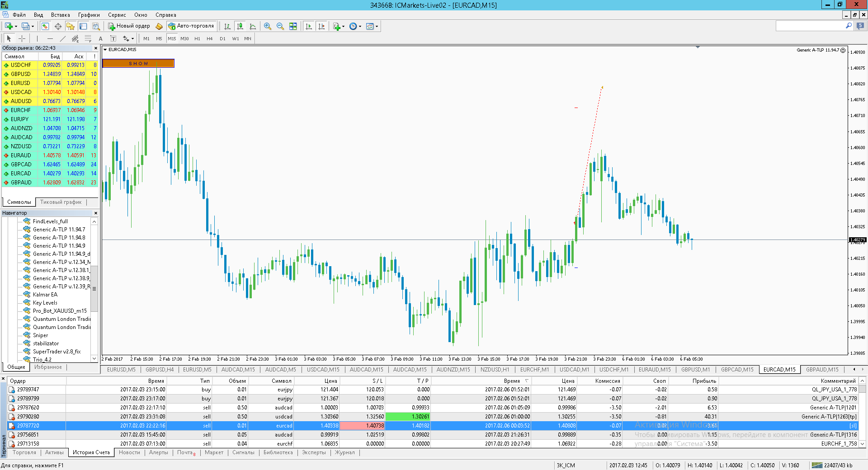Screen dimensions: 868x470
Task: Select the Fibonacci retracement tool
Action: [88, 38]
